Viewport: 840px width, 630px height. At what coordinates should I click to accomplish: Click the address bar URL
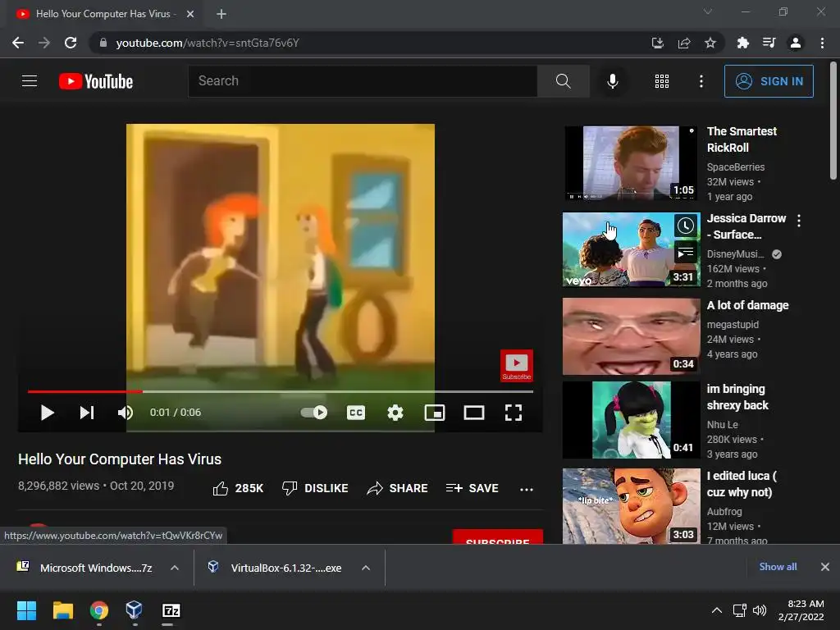[x=208, y=43]
